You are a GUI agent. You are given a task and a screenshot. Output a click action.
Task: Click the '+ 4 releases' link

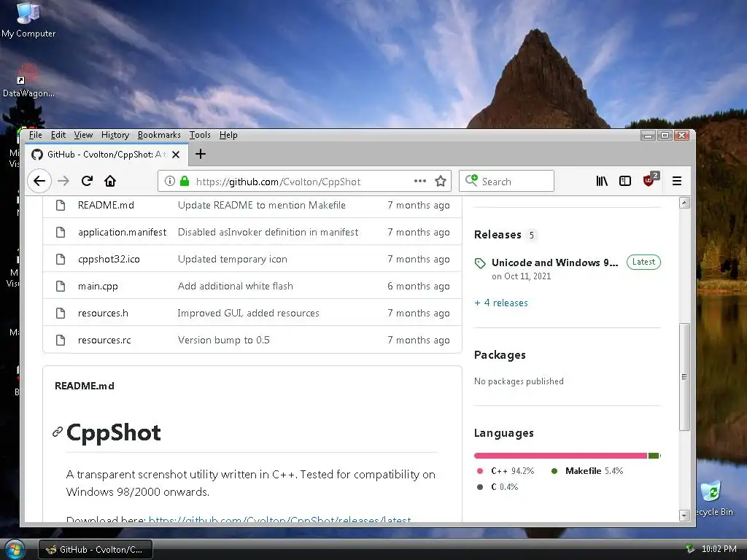click(x=501, y=303)
